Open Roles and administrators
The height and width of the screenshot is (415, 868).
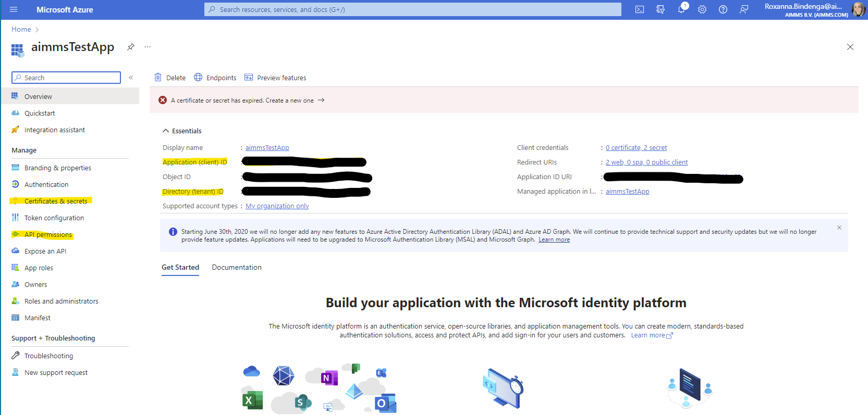62,301
